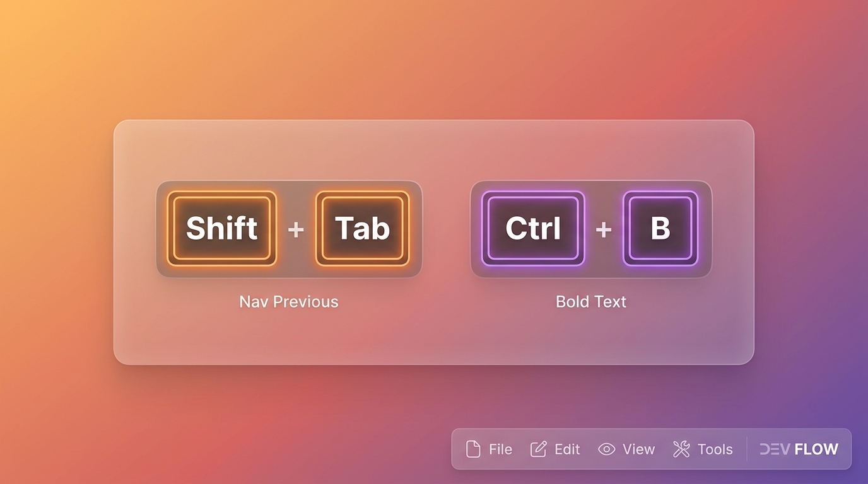Open the Tools menu label
The width and height of the screenshot is (868, 484).
click(x=715, y=449)
